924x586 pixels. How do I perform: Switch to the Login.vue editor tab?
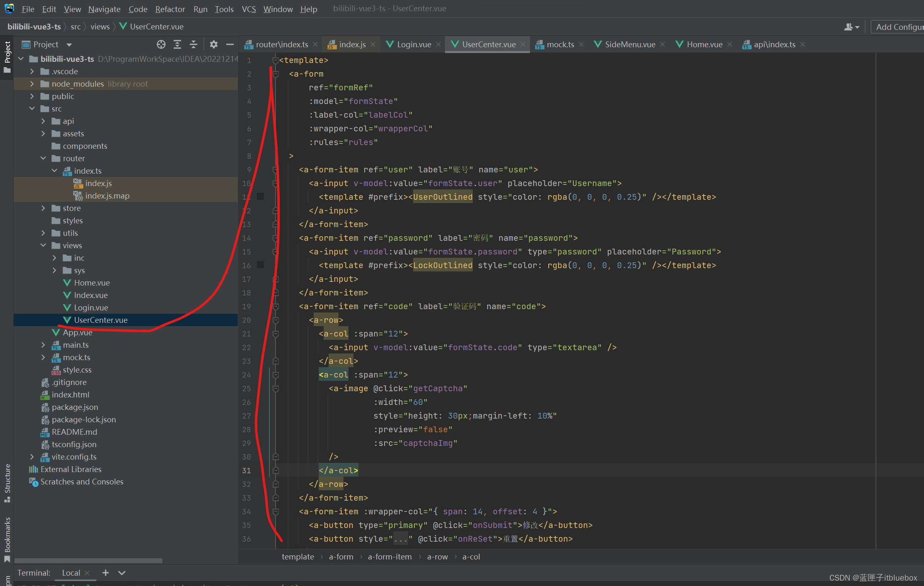click(x=414, y=44)
